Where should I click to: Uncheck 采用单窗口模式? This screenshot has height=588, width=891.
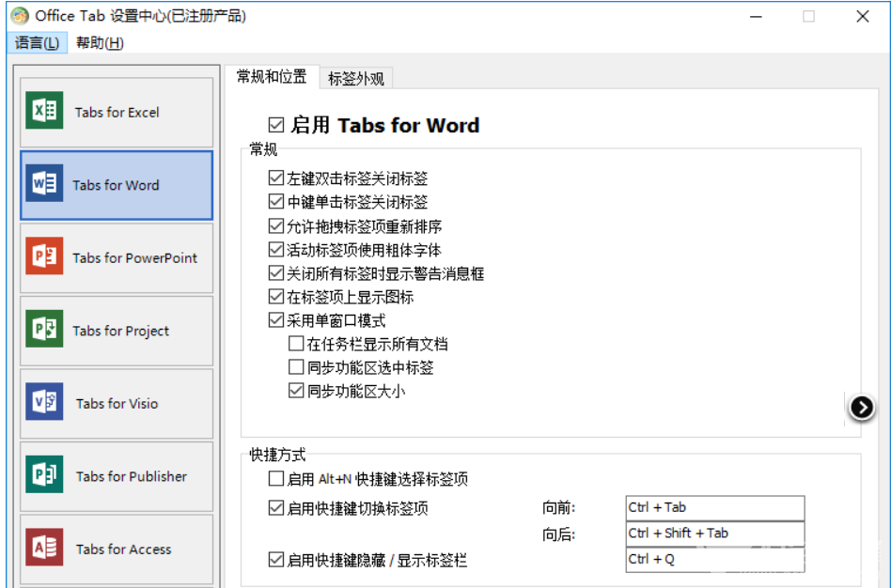click(x=275, y=319)
